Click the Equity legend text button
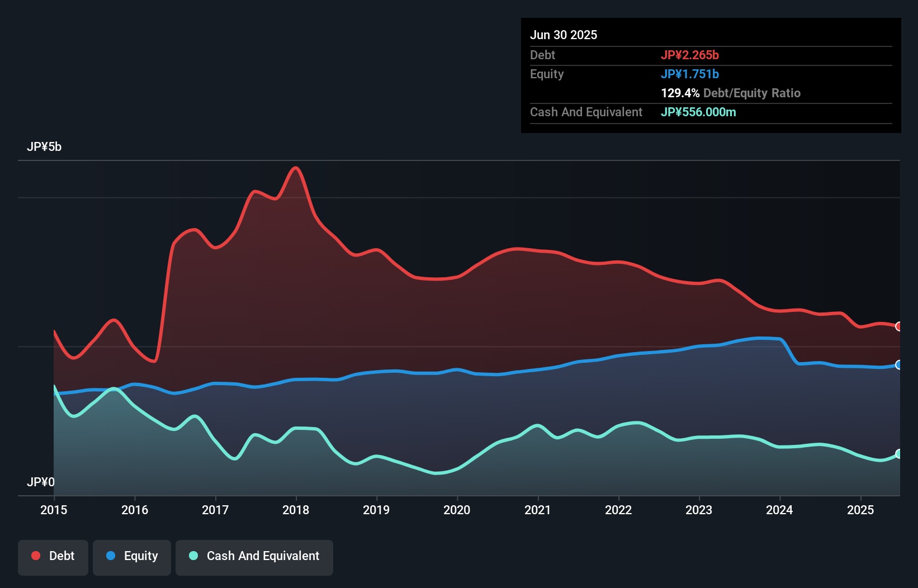Screen dimensions: 918x588 coord(140,556)
